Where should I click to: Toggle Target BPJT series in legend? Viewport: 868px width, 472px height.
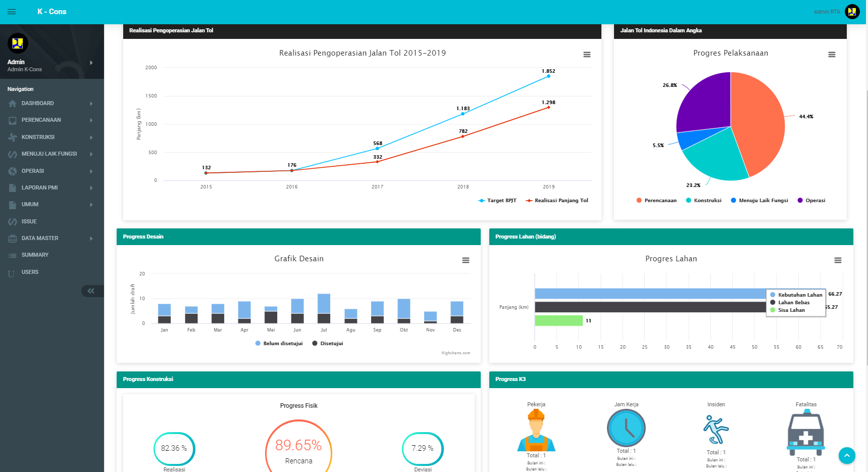(497, 201)
